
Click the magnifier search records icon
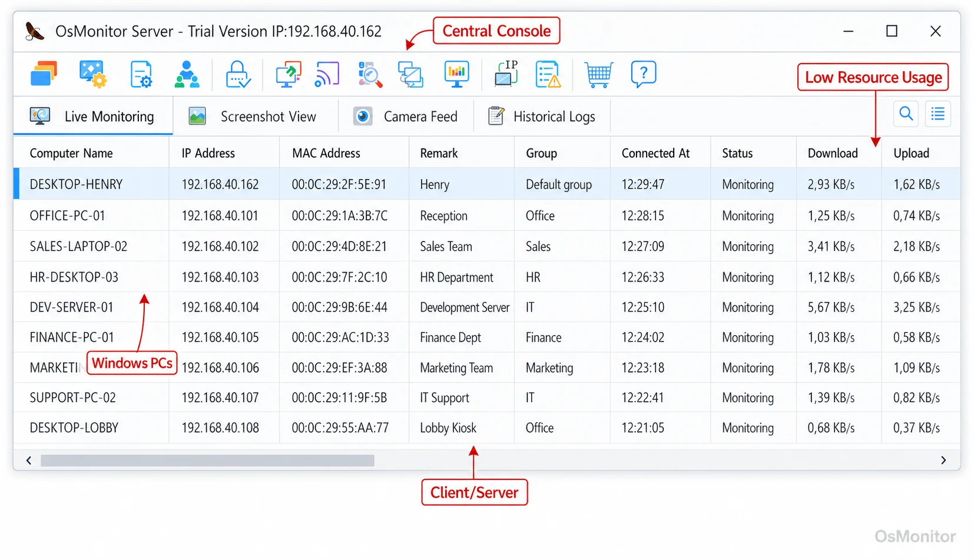pyautogui.click(x=370, y=74)
